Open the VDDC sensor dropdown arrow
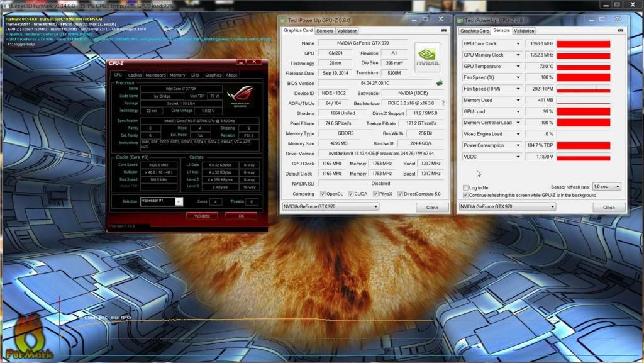644x363 pixels. pos(518,157)
